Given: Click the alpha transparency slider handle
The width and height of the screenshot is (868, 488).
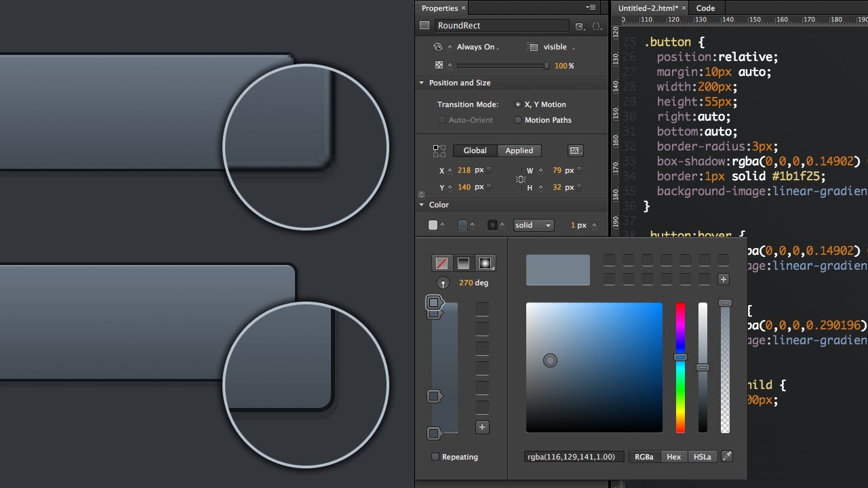Looking at the screenshot, I should pos(725,303).
